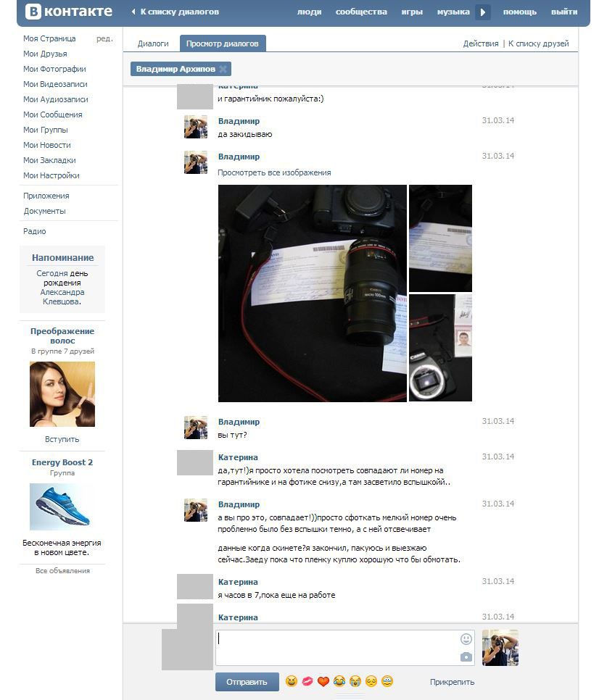This screenshot has width=607, height=700.
Task: Click the Просмотреть все изображения link
Action: tap(274, 172)
